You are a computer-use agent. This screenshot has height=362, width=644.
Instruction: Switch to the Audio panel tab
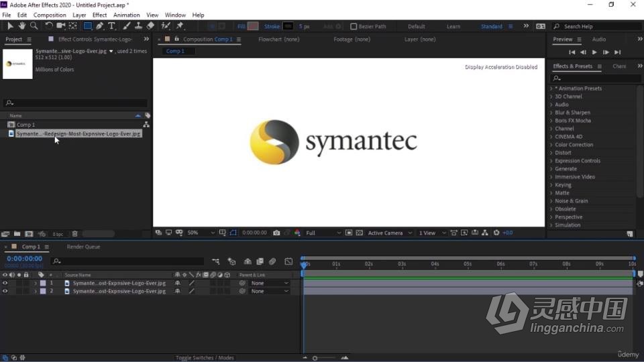click(x=599, y=40)
